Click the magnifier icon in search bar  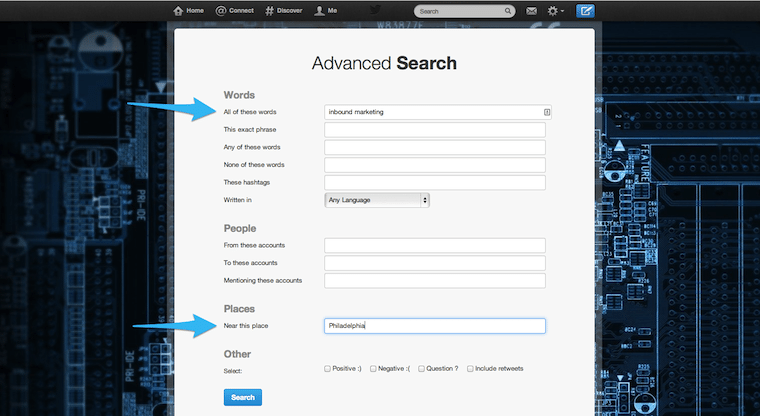click(x=509, y=11)
